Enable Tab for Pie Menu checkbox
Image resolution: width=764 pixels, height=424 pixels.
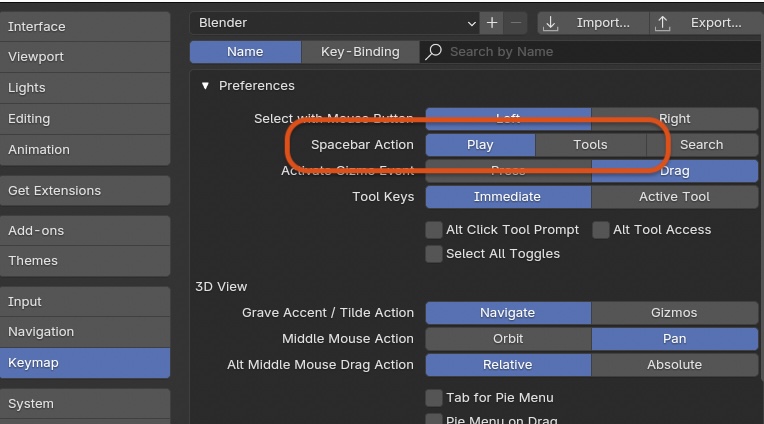click(434, 398)
